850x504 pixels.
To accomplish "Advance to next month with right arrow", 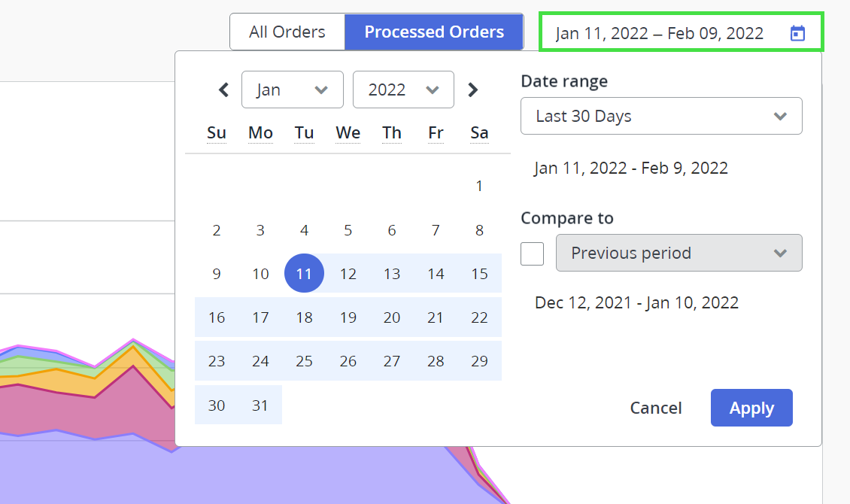I will [472, 90].
